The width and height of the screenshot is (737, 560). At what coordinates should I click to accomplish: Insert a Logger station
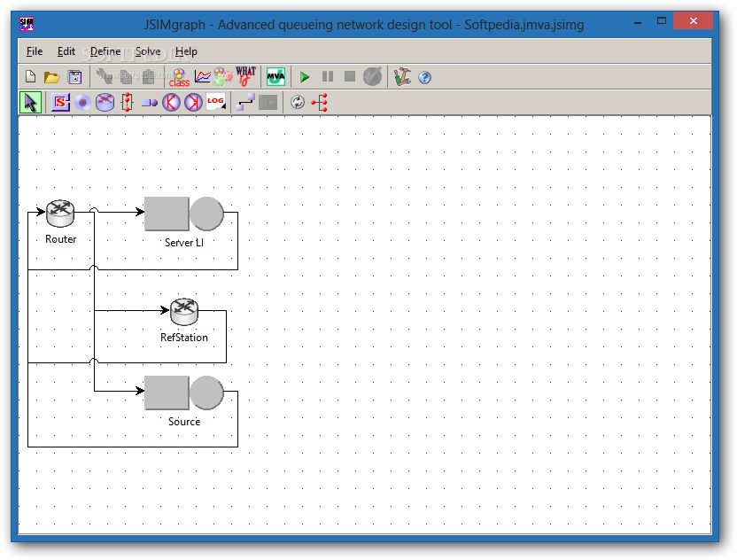pos(216,102)
